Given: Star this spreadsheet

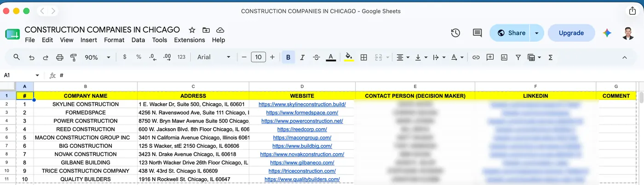Looking at the screenshot, I should pyautogui.click(x=192, y=30).
